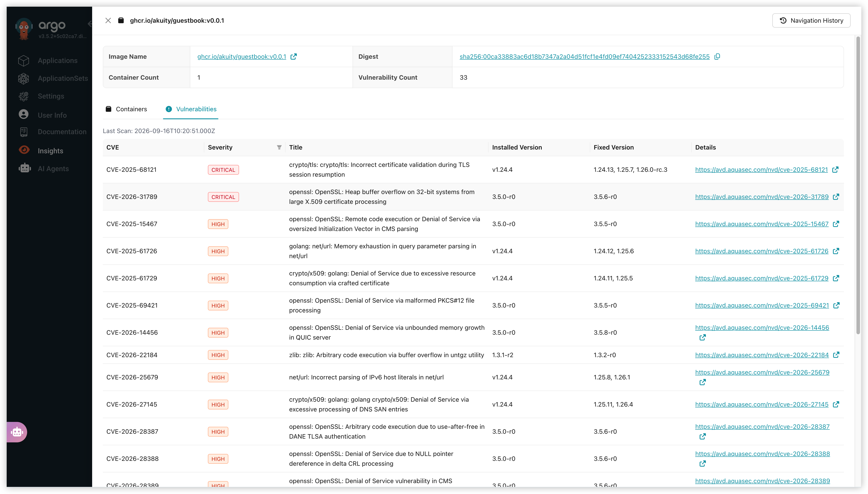Open the cve-2025-15467 details link
Screen dimensions: 868x494
761,224
